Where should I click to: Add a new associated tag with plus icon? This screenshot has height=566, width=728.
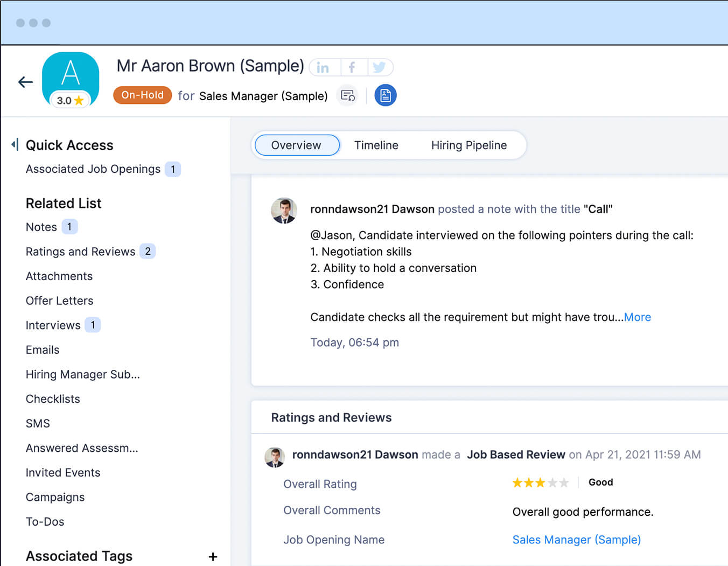213,556
